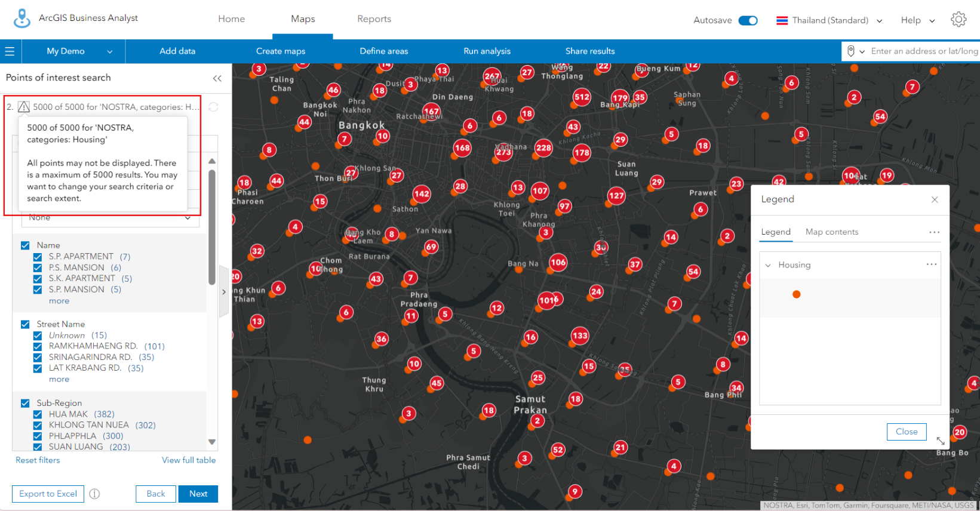This screenshot has width=980, height=511.
Task: Click the Close button in Legend panel
Action: (907, 432)
